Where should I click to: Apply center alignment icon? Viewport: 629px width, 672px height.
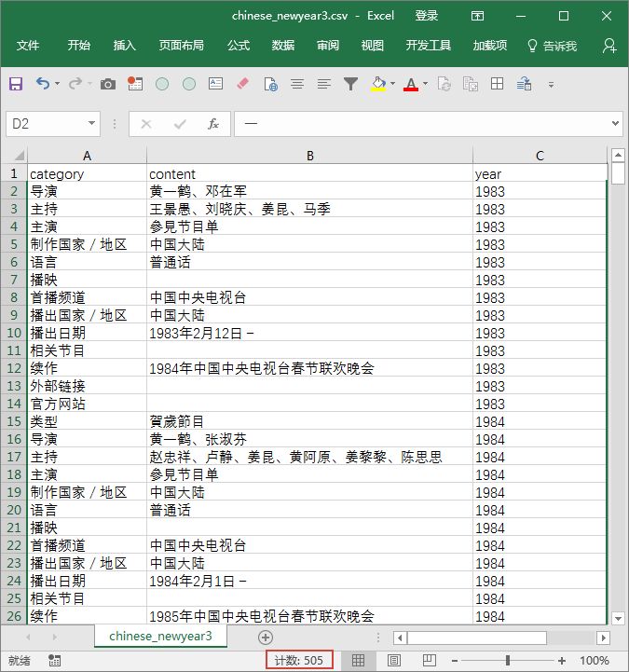coord(297,84)
